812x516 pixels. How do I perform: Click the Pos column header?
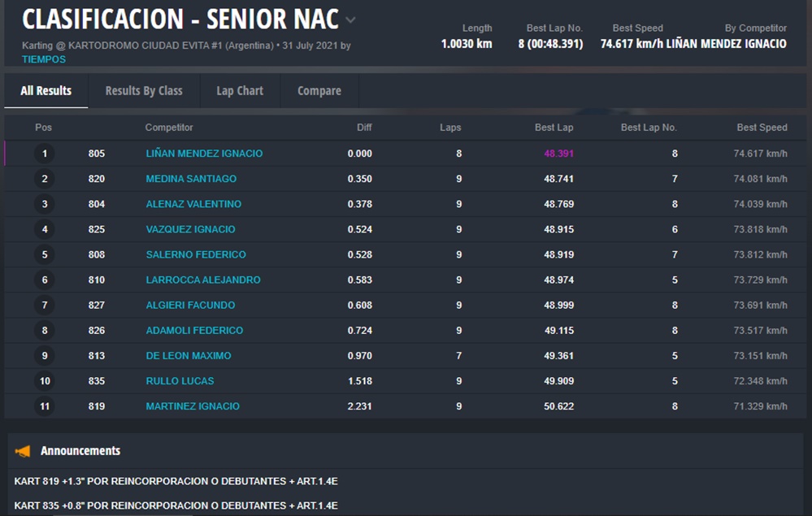(43, 128)
